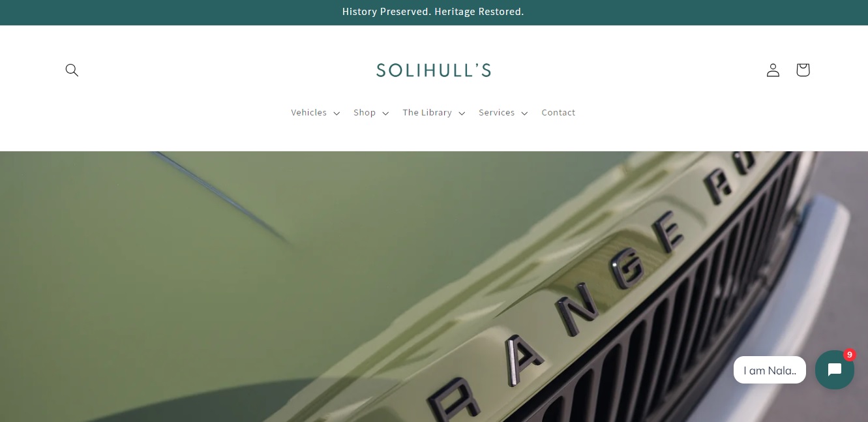Open the chat bubble widget
Image resolution: width=868 pixels, height=422 pixels.
click(835, 370)
